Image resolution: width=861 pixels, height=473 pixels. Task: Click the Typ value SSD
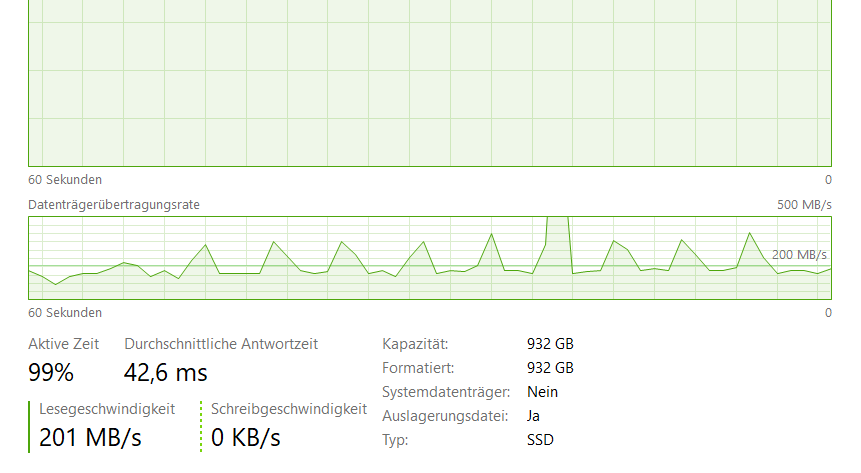point(540,440)
